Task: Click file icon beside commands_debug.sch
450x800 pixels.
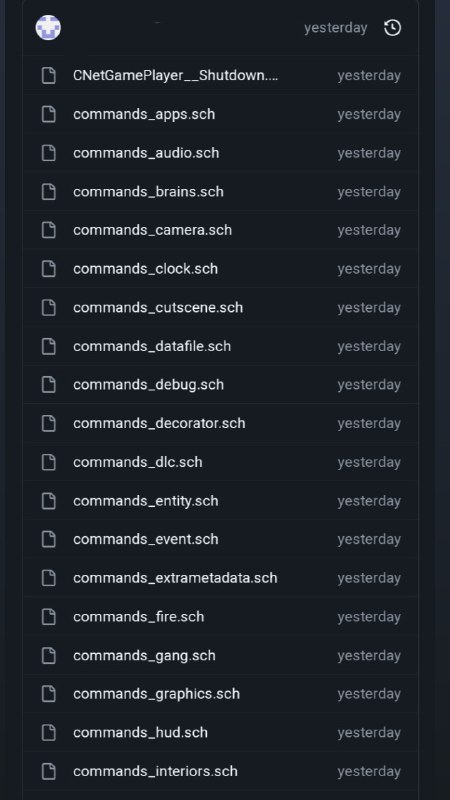Action: (48, 385)
